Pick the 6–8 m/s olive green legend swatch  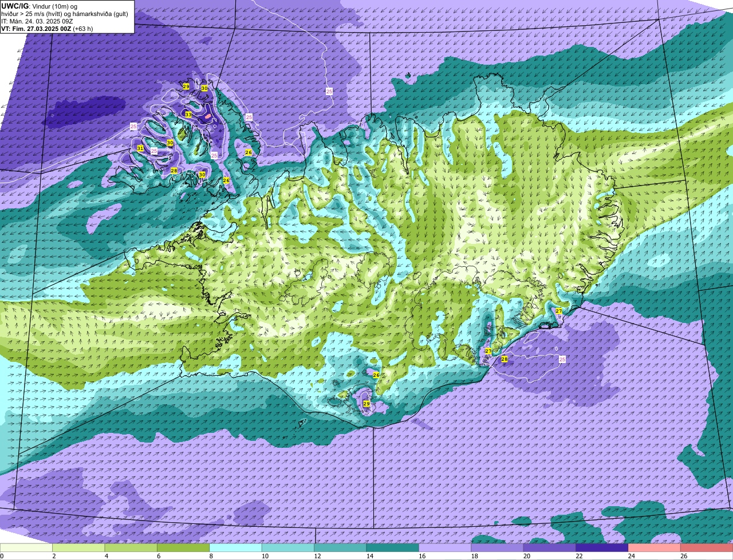(x=183, y=547)
